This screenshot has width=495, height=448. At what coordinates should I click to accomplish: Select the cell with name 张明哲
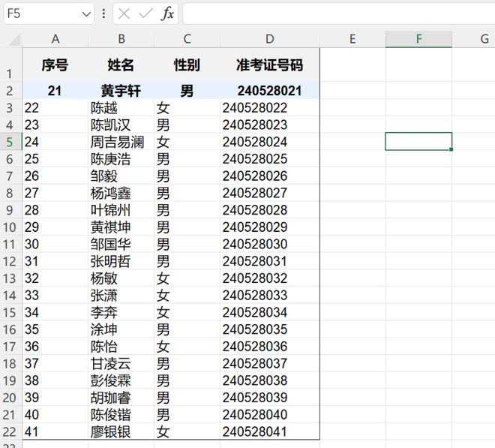point(121,261)
